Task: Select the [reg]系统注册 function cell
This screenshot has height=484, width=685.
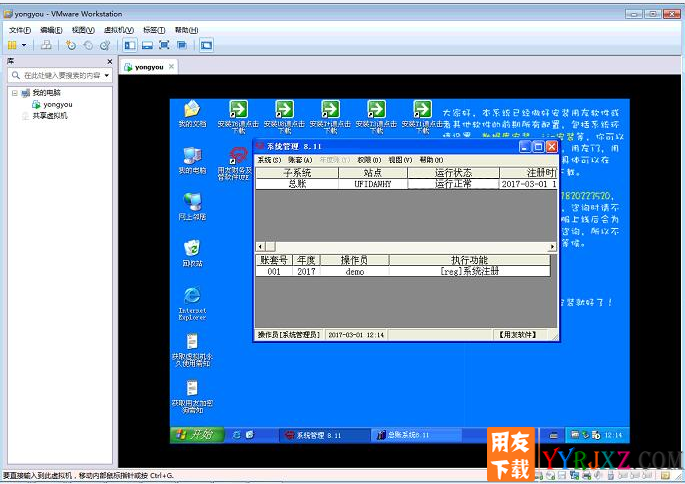Action: (469, 271)
